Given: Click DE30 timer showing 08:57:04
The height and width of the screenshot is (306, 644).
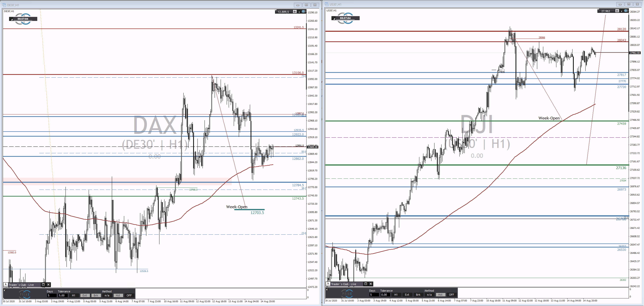Looking at the screenshot, I should pyautogui.click(x=23, y=19).
